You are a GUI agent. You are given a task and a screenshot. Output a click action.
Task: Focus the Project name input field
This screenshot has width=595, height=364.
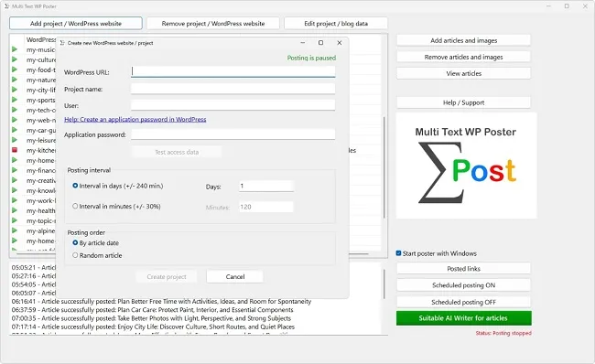coord(233,89)
